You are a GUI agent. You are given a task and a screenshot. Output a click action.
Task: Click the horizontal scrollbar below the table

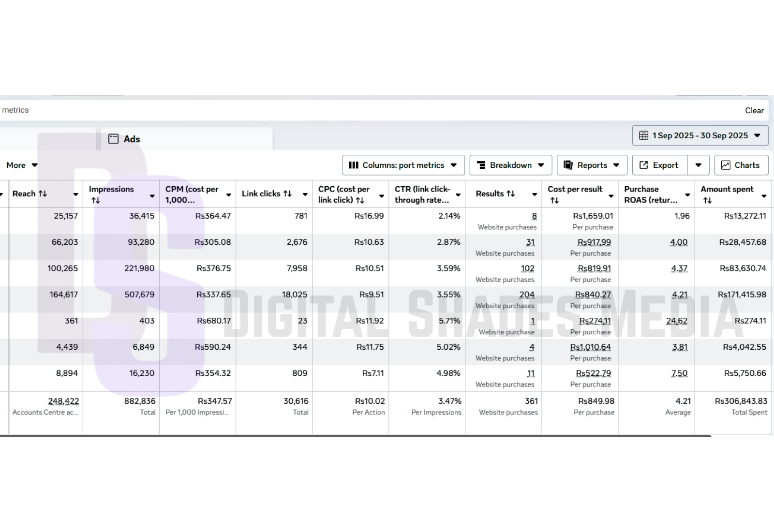356,436
